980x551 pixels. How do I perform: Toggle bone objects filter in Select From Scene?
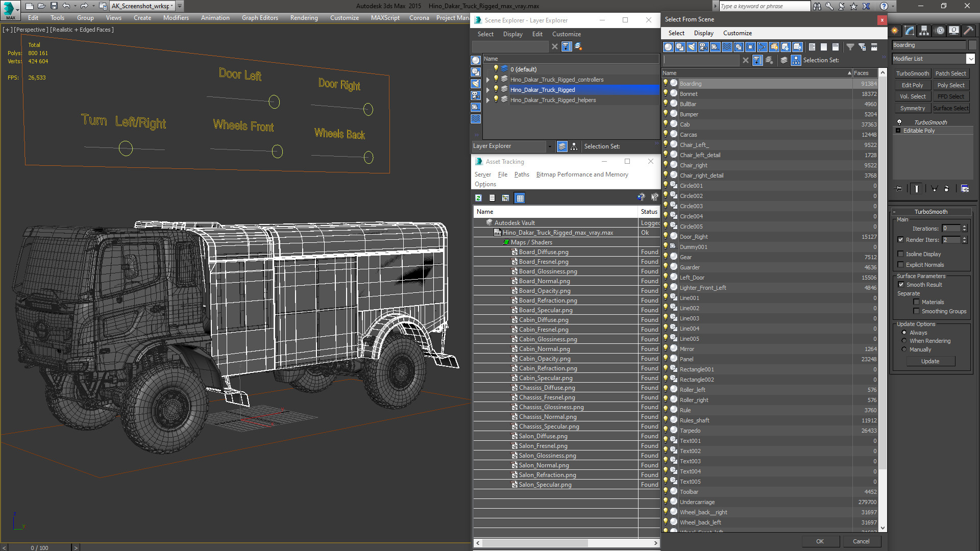[762, 47]
